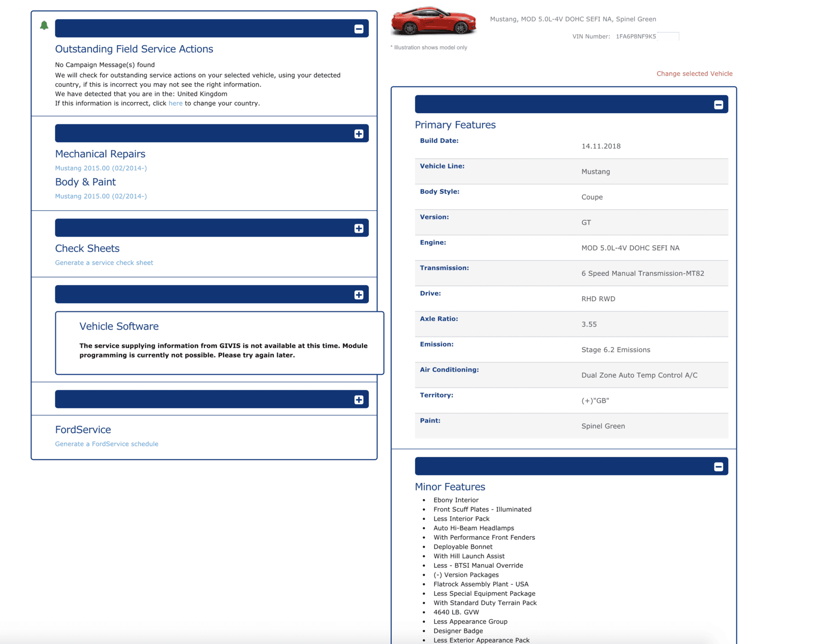The width and height of the screenshot is (813, 644).
Task: Select the Drive value RHD RWD
Action: coord(598,299)
